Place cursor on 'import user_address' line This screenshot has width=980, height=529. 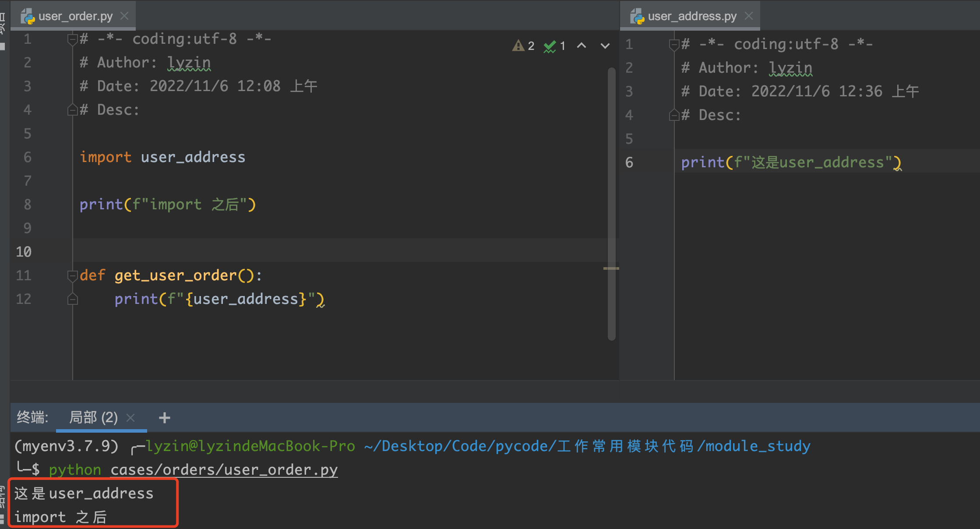coord(162,157)
